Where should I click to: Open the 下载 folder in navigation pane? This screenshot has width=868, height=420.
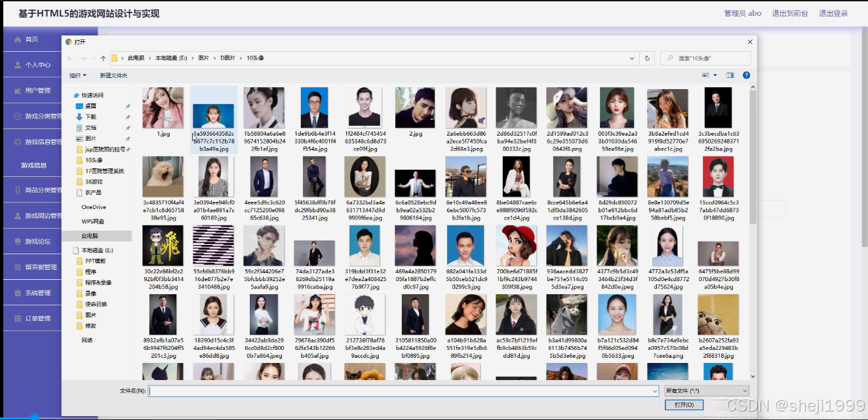[x=90, y=117]
